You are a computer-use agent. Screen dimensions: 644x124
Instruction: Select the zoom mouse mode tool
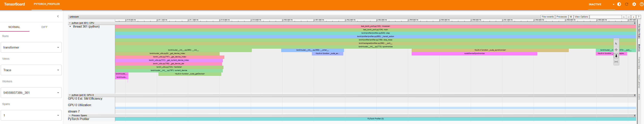pos(616,56)
